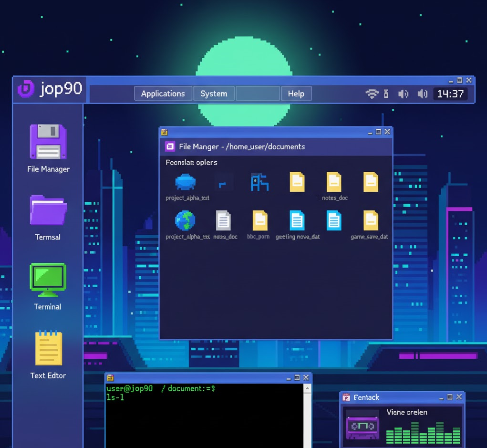Open the File Manager floppy disk icon
Viewport: 487px width, 448px height.
(x=48, y=142)
